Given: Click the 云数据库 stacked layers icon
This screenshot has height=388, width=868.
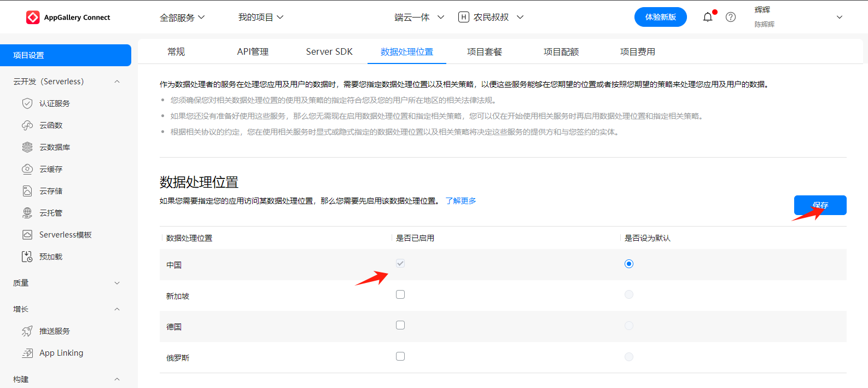Looking at the screenshot, I should click(x=27, y=147).
